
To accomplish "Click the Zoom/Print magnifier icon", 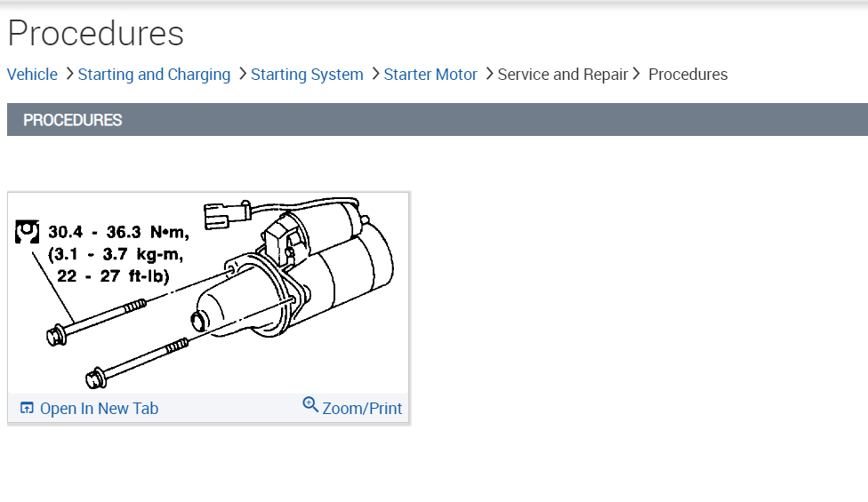I will point(310,405).
